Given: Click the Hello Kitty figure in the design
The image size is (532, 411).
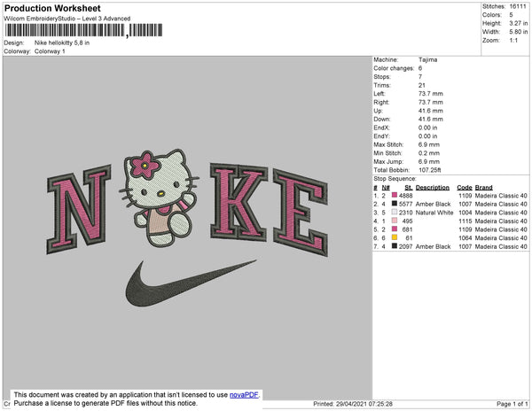Looking at the screenshot, I should [x=160, y=198].
